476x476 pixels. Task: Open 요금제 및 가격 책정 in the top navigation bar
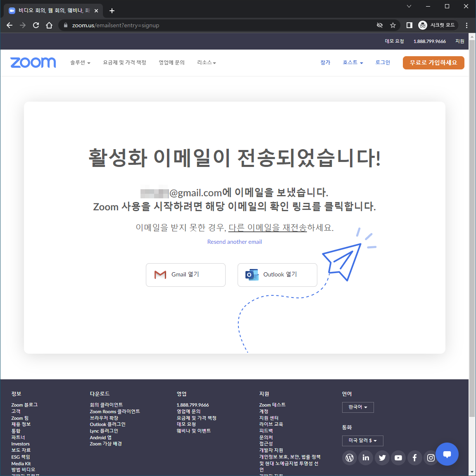coord(124,62)
